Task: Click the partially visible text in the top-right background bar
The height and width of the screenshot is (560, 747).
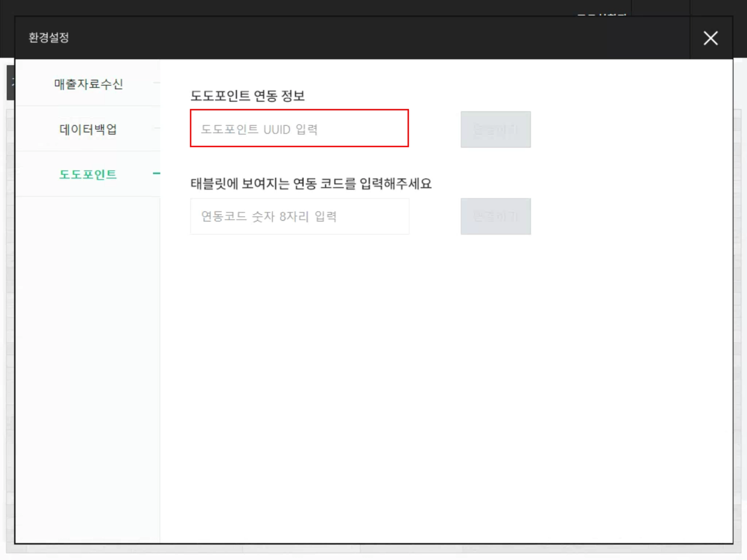Action: (x=601, y=14)
